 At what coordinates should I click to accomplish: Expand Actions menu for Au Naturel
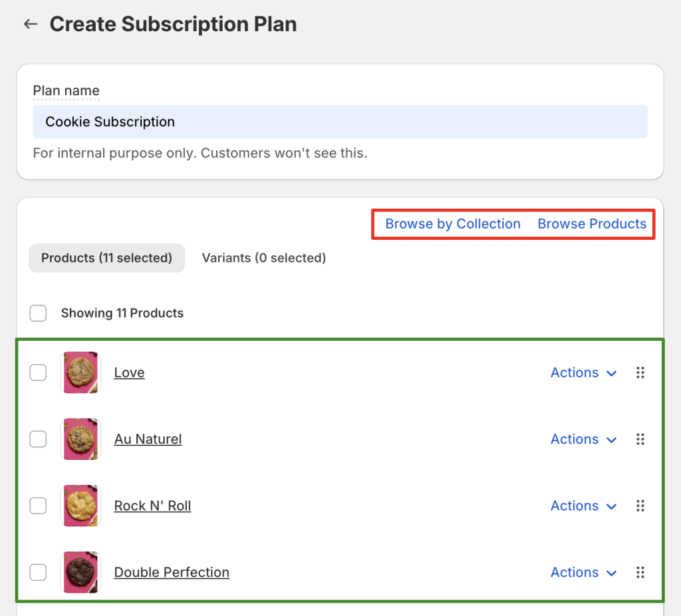(583, 439)
